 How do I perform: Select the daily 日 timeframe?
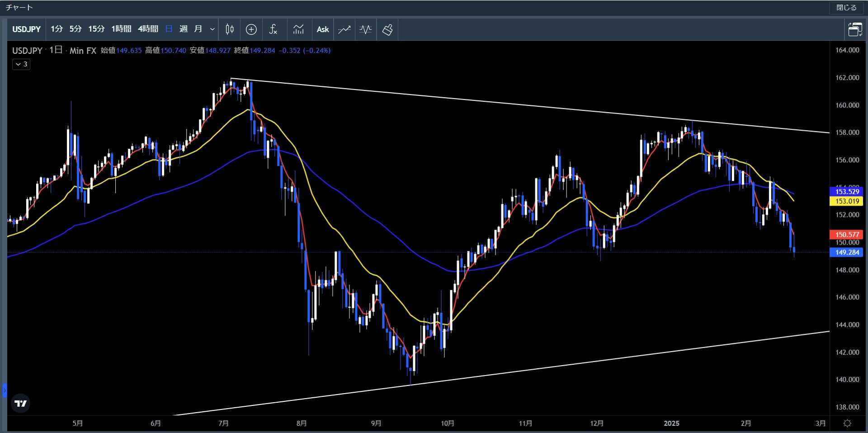point(169,29)
